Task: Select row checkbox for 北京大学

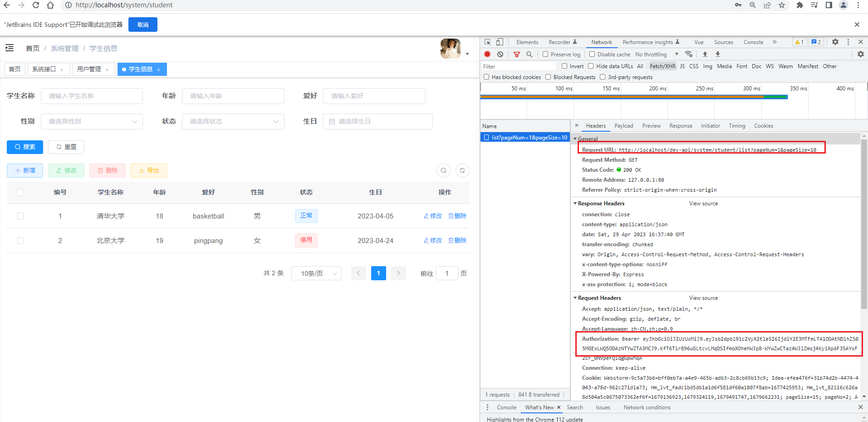Action: pos(20,240)
